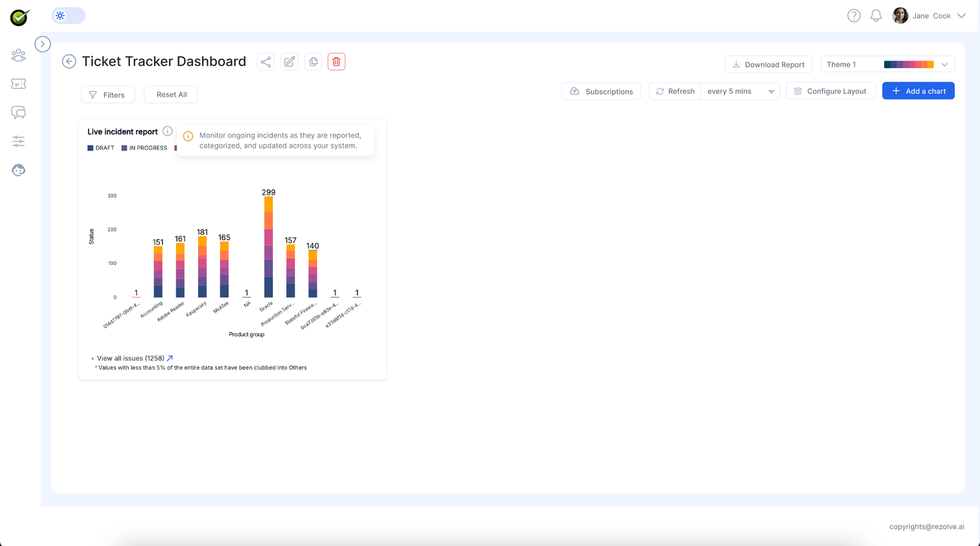Click Jane Cook's profile avatar
This screenshot has width=980, height=546.
(900, 16)
